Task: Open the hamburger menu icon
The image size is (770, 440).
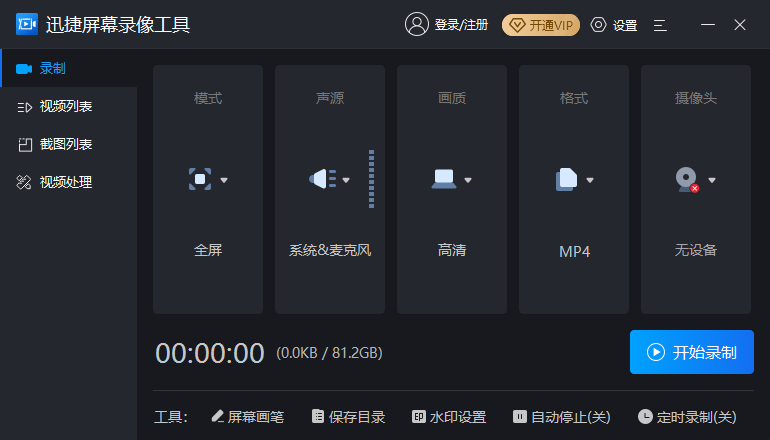Action: click(x=660, y=25)
